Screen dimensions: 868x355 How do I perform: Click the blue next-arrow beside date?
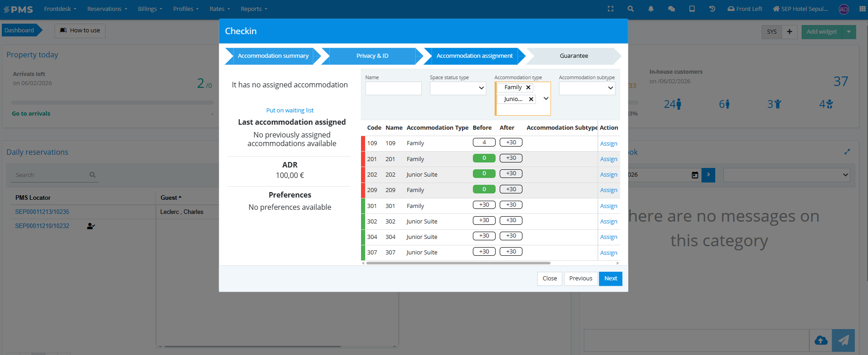coord(708,175)
